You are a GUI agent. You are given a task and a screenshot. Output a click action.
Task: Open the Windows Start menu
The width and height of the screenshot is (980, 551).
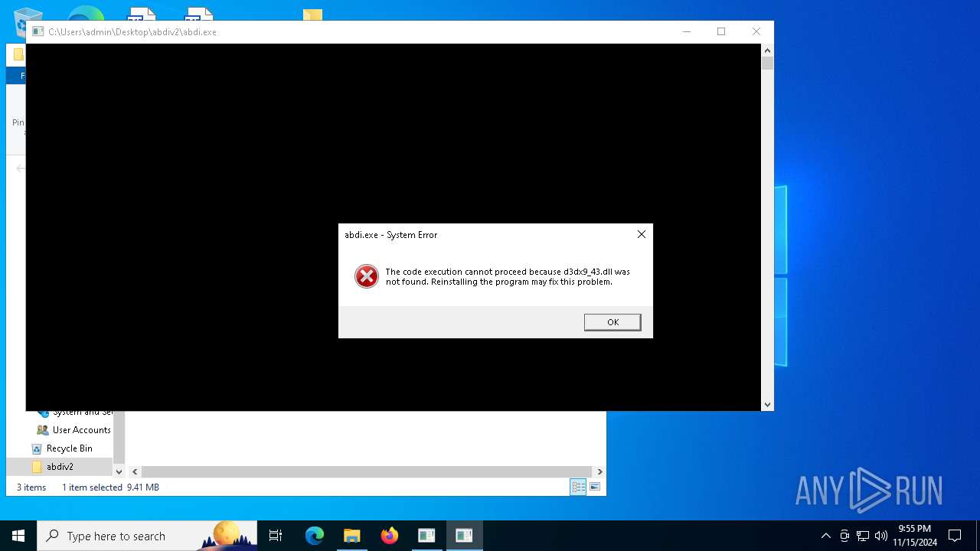(18, 536)
